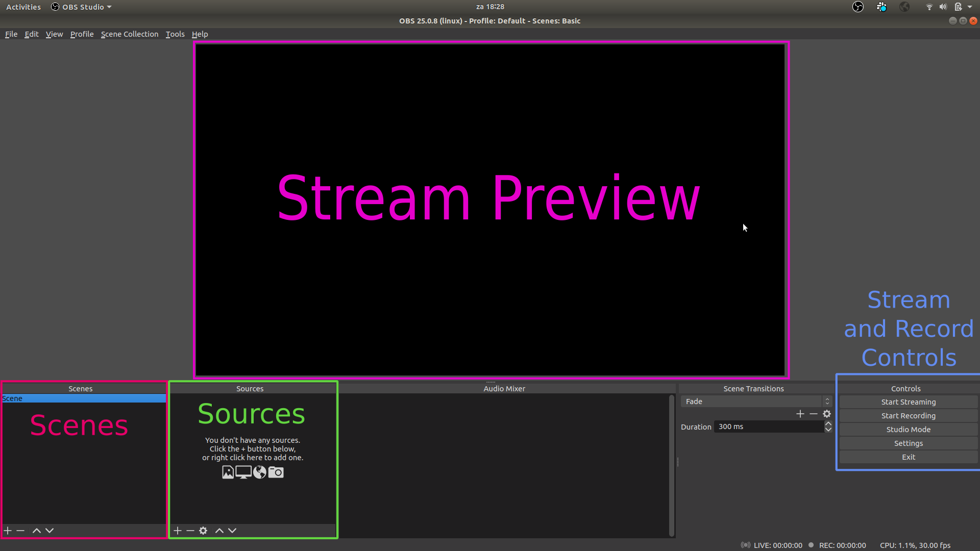The image size is (980, 551).
Task: Click the OBS Studio system tray icon
Action: click(858, 7)
